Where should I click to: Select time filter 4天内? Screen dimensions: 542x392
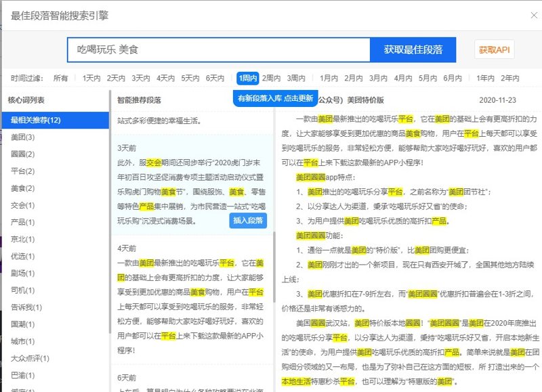coord(165,78)
